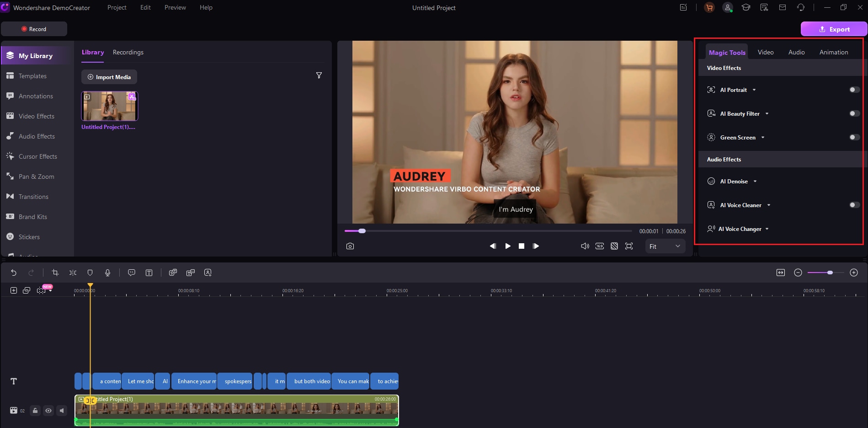This screenshot has width=868, height=428.
Task: Open the graduation cap tutorials icon
Action: pyautogui.click(x=746, y=7)
